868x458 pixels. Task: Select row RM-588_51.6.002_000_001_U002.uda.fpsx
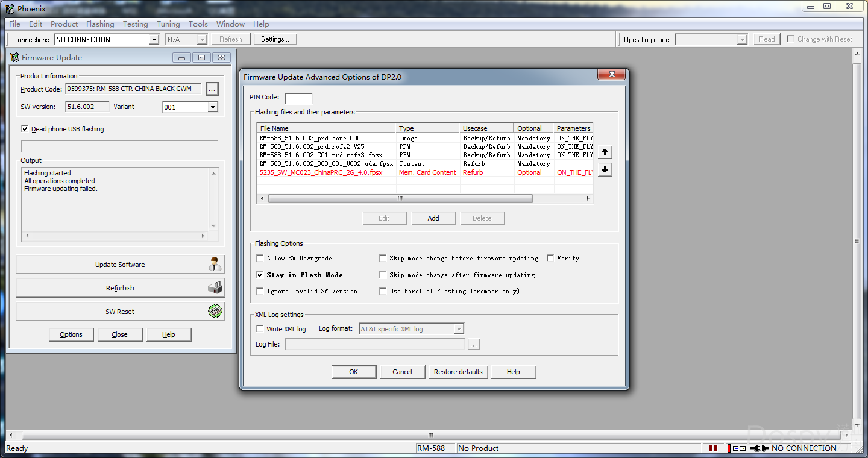pos(426,163)
